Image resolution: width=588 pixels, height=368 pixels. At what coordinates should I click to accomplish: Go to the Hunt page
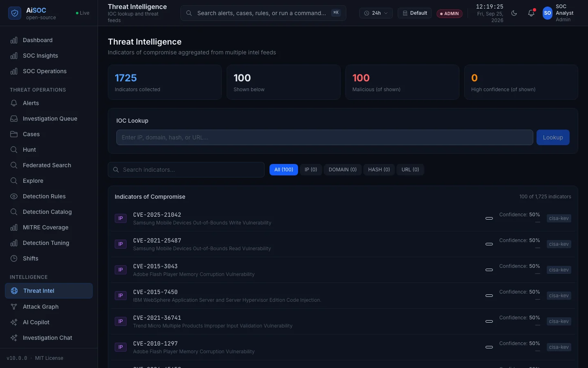49,150
